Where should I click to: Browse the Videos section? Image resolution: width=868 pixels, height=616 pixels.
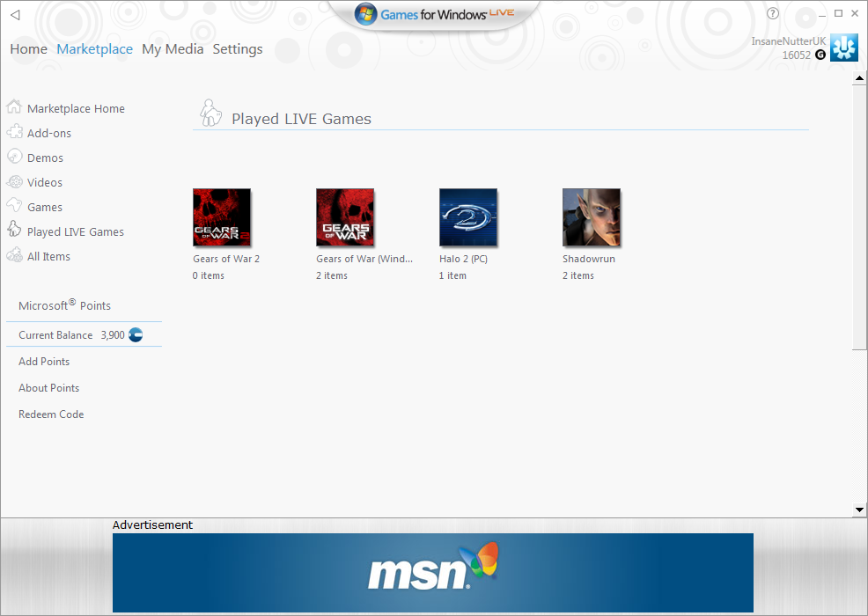(45, 183)
